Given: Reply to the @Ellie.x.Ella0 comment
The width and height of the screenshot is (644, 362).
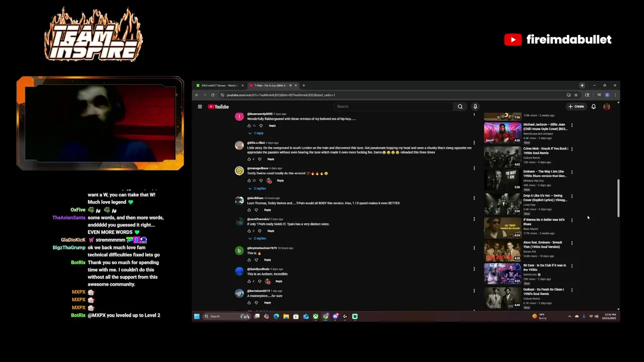Looking at the screenshot, I should click(271, 159).
